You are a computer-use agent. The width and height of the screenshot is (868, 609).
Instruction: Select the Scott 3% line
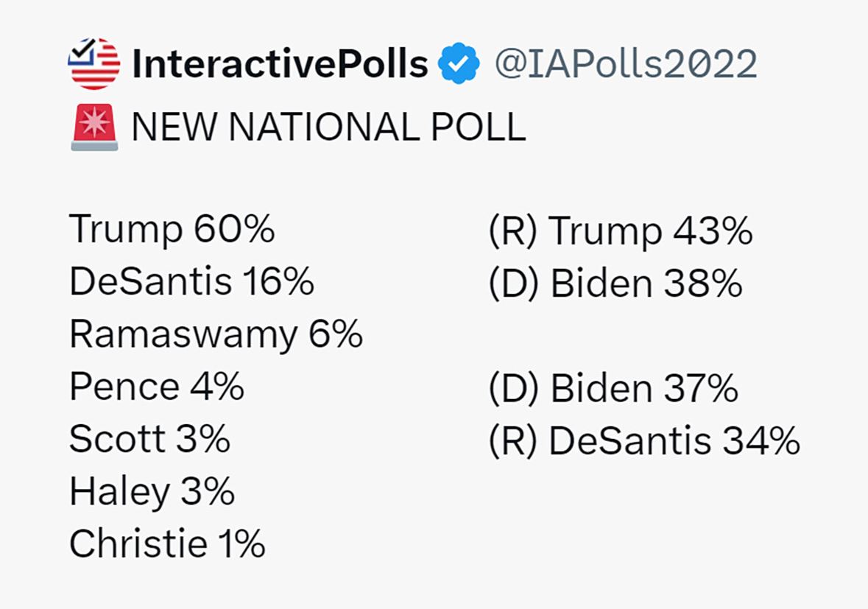149,438
